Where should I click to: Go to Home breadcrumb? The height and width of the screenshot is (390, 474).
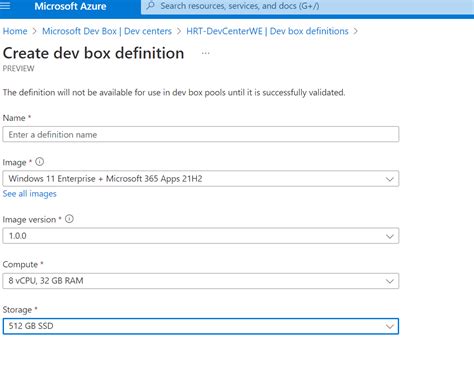(15, 31)
